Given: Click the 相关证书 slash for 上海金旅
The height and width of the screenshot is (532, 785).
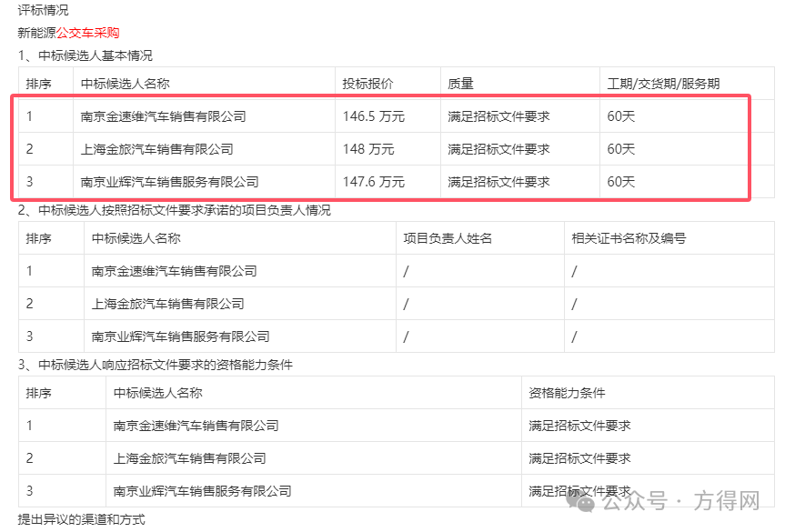Looking at the screenshot, I should point(574,304).
